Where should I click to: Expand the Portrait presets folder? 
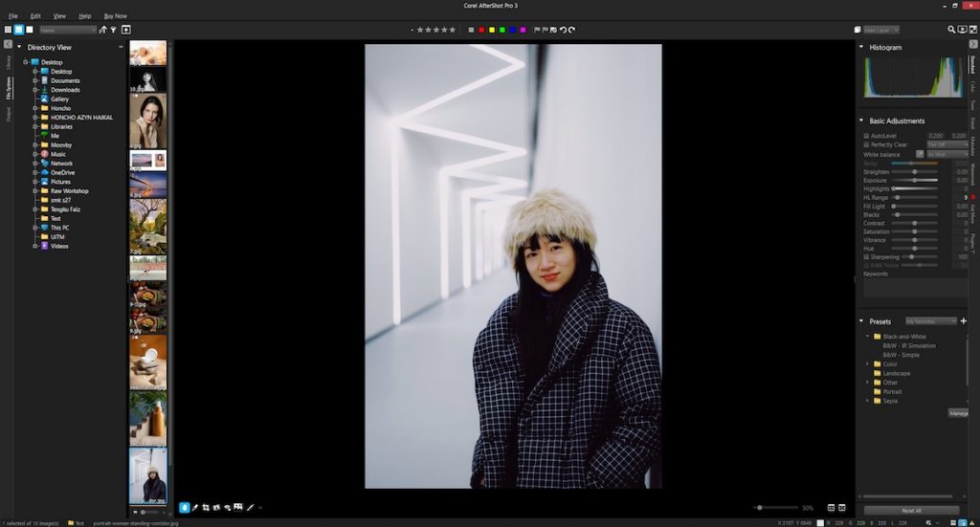click(x=867, y=391)
